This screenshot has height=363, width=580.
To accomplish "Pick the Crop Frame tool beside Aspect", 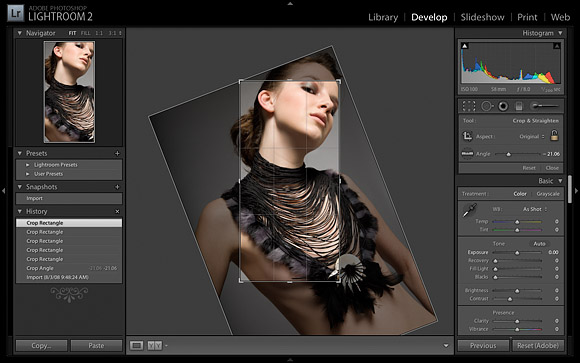I will click(x=467, y=136).
